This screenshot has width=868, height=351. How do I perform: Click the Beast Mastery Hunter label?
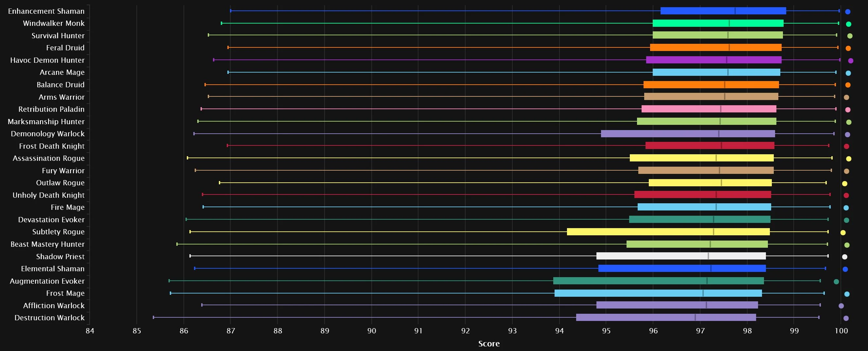47,244
